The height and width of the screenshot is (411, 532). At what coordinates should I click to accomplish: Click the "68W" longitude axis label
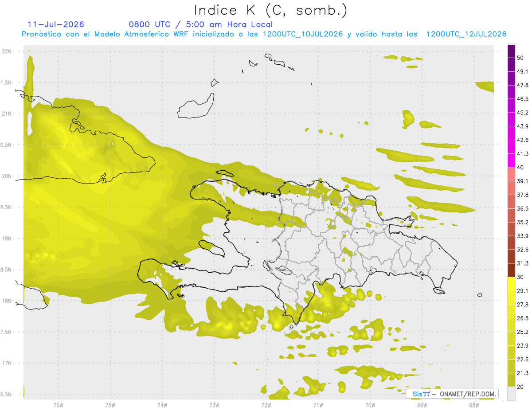click(x=473, y=405)
